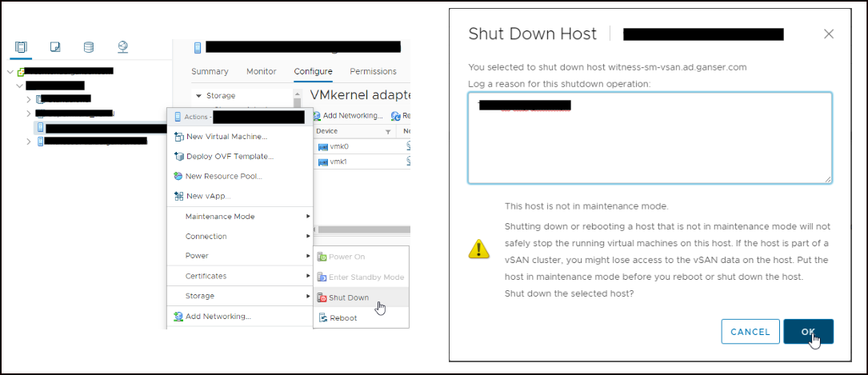Click the New vApp icon

(178, 196)
